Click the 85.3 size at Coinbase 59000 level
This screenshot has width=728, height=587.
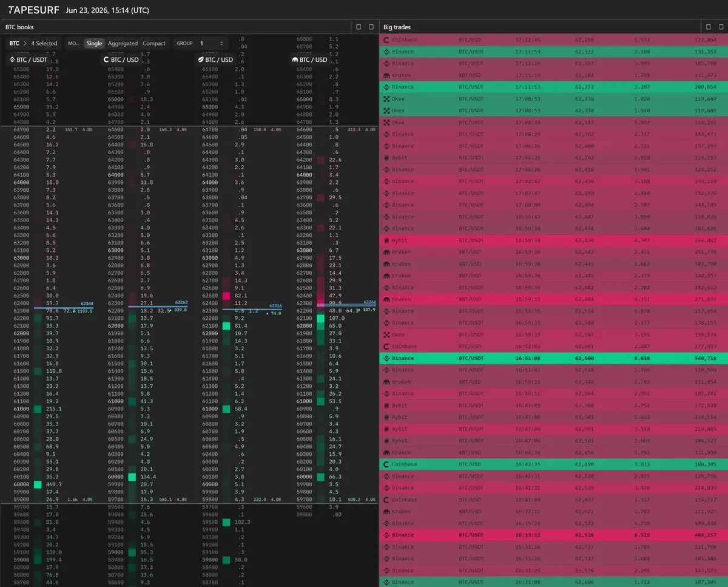pos(147,552)
